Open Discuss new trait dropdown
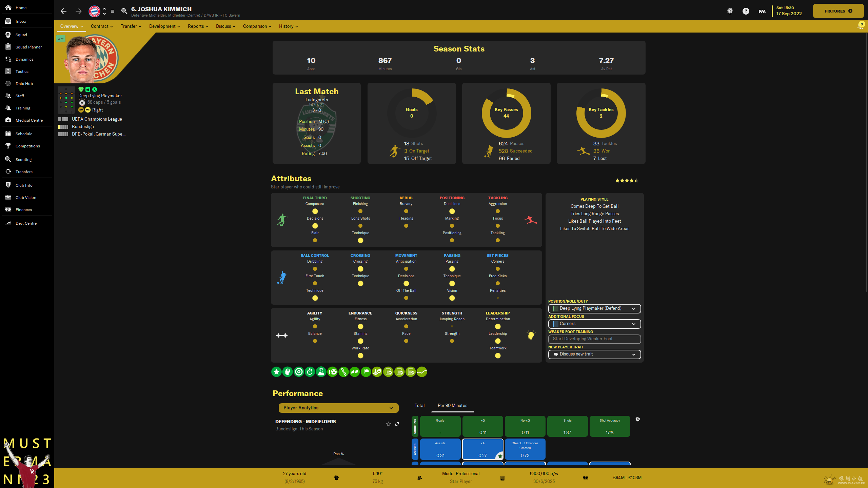The width and height of the screenshot is (868, 488). [x=594, y=354]
